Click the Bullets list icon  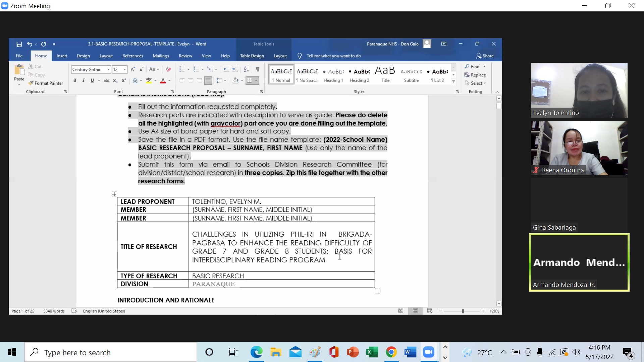pos(182,69)
